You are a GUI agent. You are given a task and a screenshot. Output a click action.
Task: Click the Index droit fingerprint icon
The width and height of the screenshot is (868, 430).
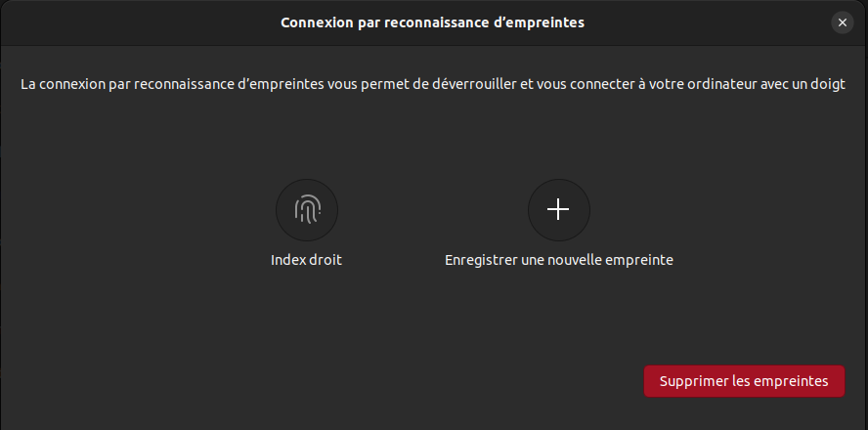307,209
